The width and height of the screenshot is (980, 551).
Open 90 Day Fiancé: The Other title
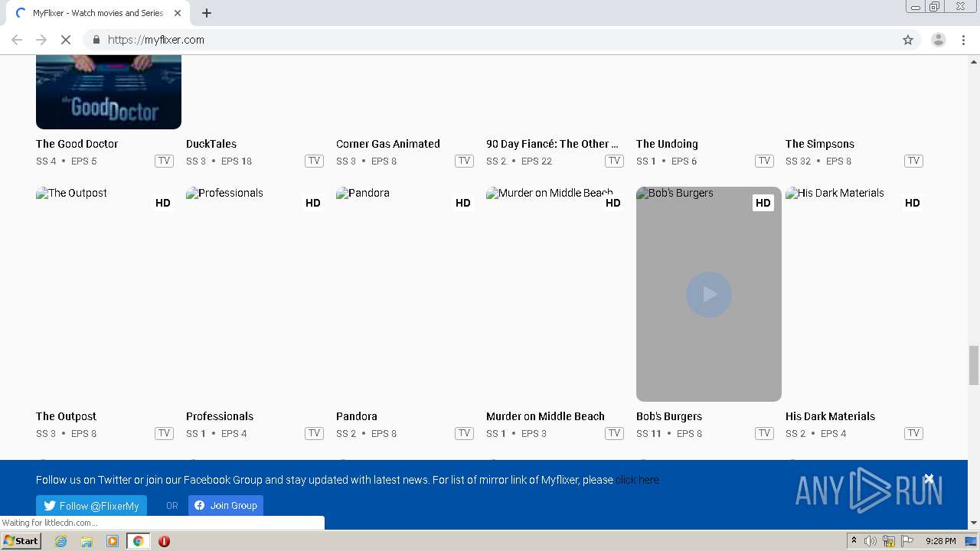coord(552,144)
